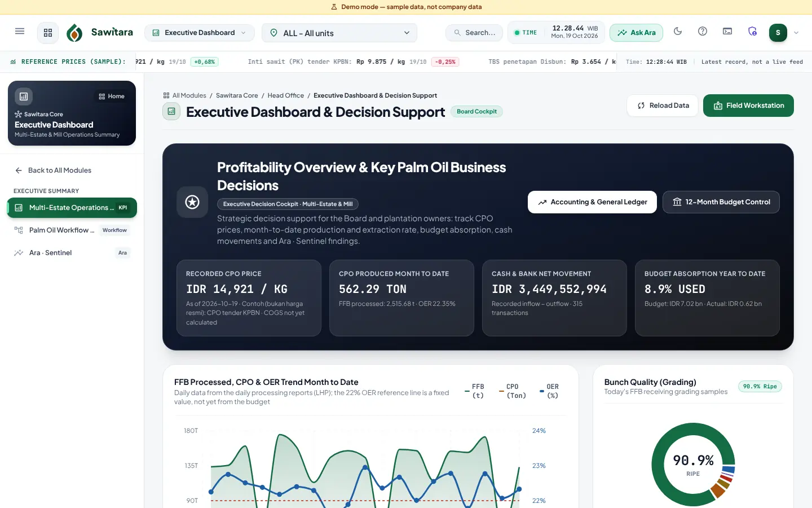The height and width of the screenshot is (508, 812).
Task: Click the 90.9% Ripe badge
Action: pos(760,387)
